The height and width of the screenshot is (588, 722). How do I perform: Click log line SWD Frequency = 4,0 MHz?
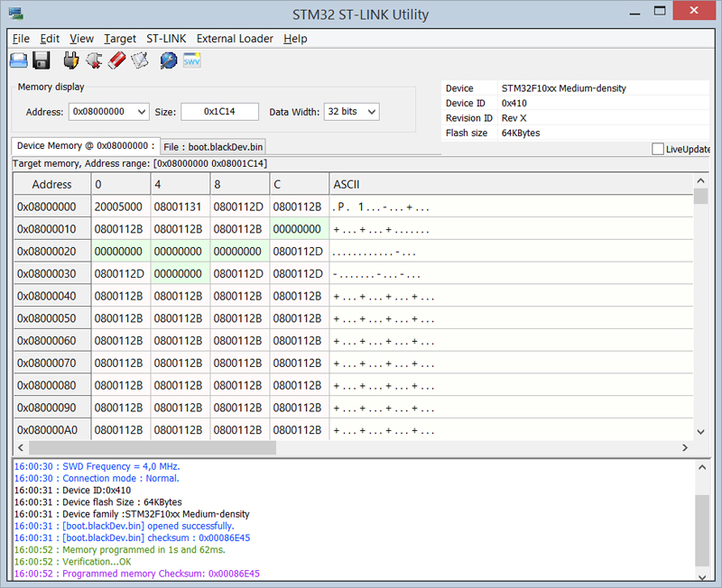(x=97, y=466)
